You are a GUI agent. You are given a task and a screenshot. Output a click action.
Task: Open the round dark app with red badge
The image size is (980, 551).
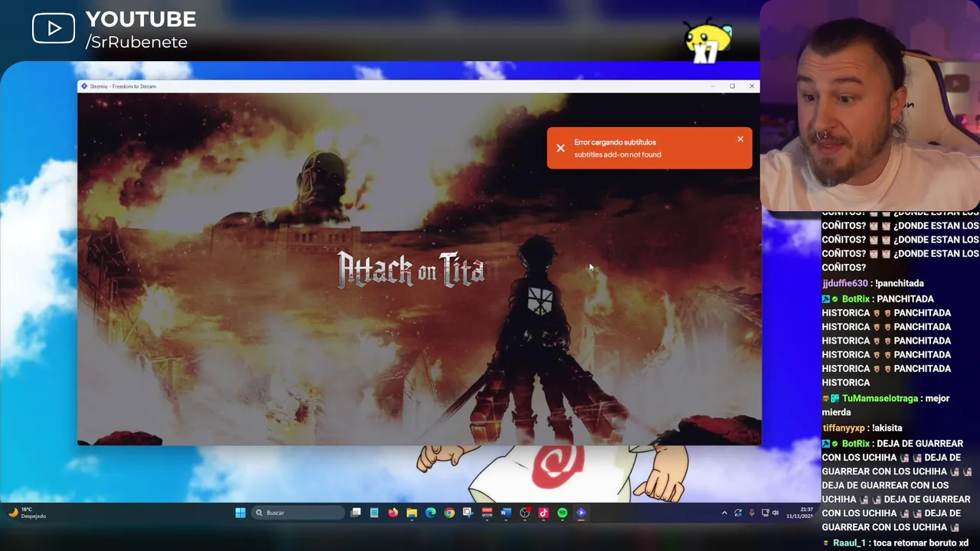pyautogui.click(x=524, y=513)
